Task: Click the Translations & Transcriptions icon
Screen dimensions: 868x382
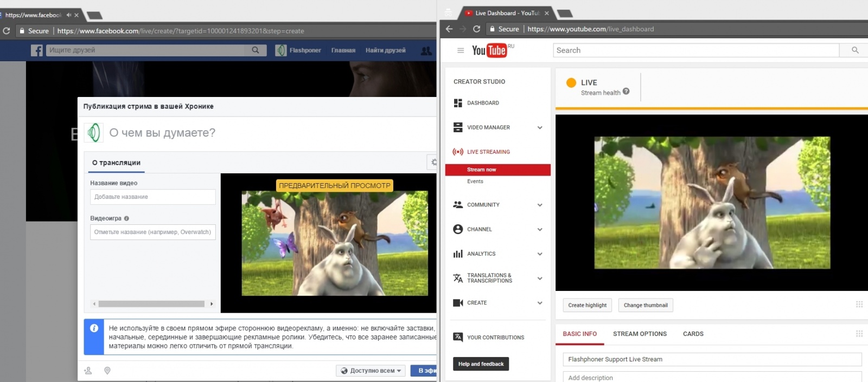Action: coord(458,278)
